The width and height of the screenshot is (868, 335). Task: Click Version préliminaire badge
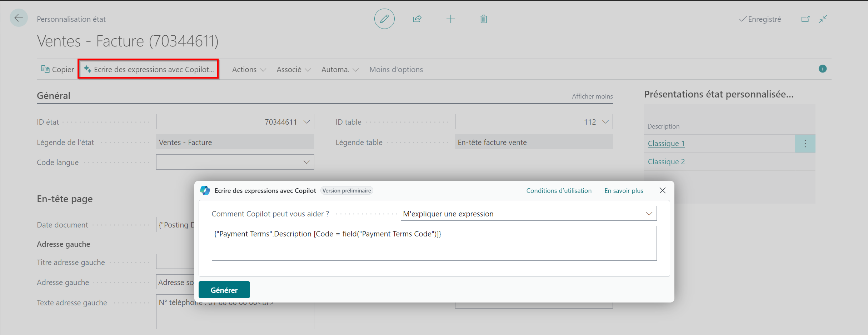point(346,191)
